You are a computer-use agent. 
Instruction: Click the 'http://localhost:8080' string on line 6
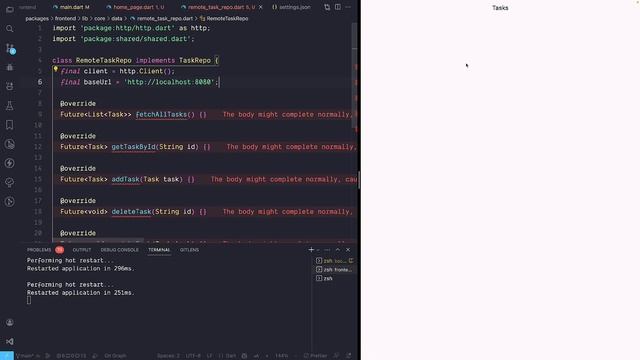(x=169, y=82)
